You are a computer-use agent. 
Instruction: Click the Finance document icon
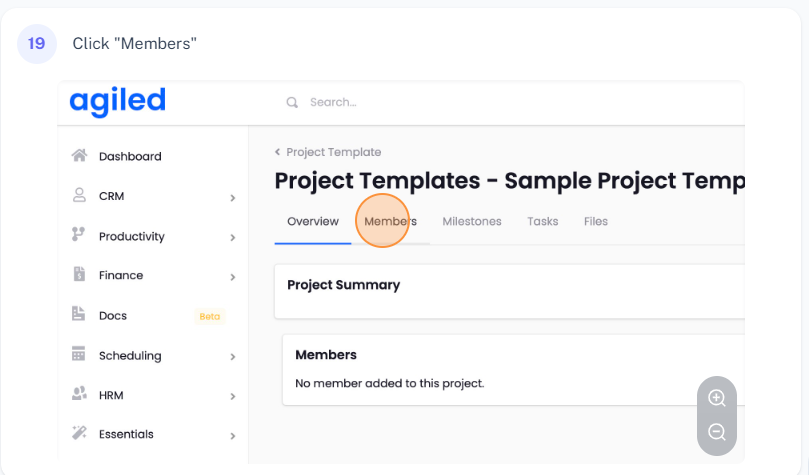tap(79, 275)
